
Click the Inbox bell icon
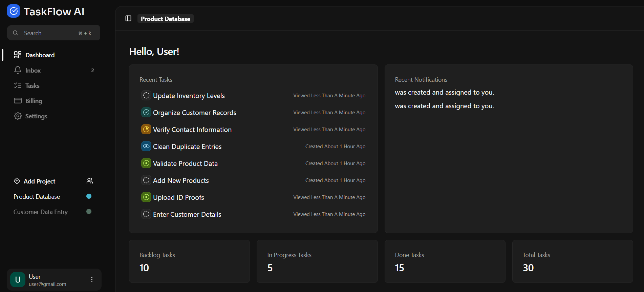click(18, 70)
